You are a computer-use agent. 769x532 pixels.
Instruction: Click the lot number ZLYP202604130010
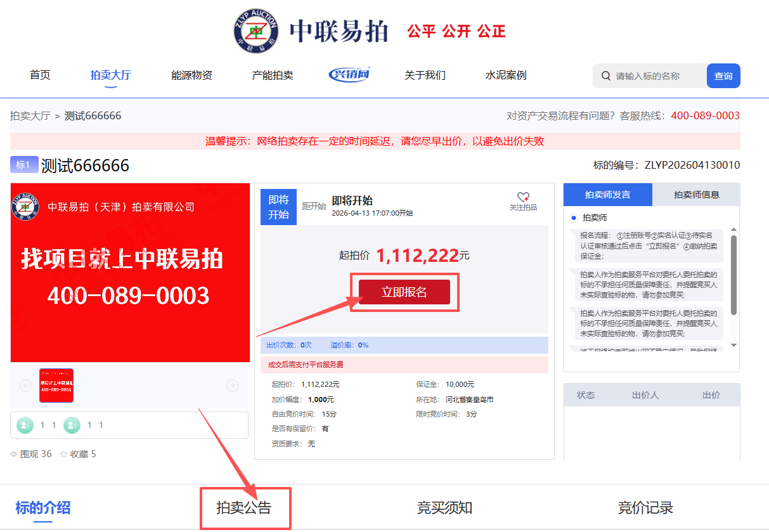[x=692, y=165]
